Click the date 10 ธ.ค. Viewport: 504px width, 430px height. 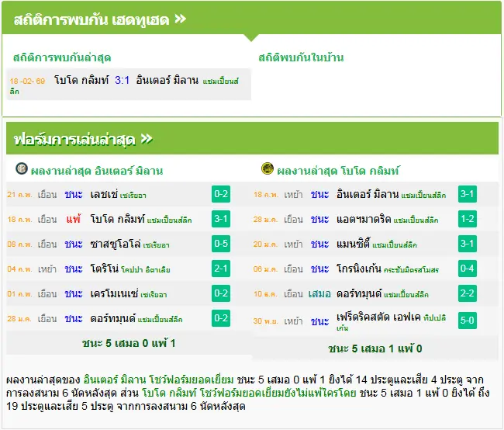tap(265, 294)
